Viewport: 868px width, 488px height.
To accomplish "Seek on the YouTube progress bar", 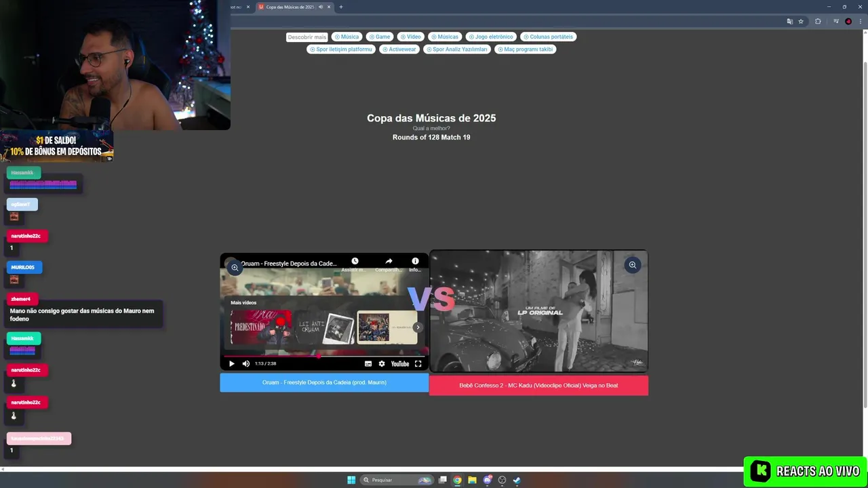I will coord(324,355).
